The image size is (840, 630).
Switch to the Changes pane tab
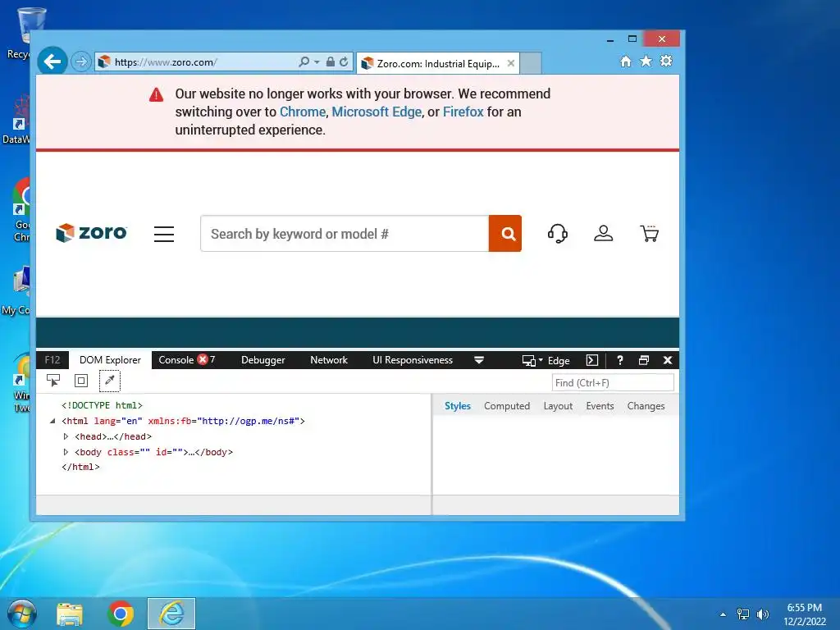[646, 406]
